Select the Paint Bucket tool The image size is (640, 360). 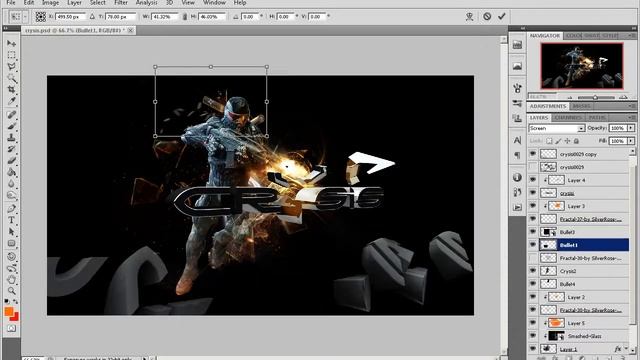point(11,172)
